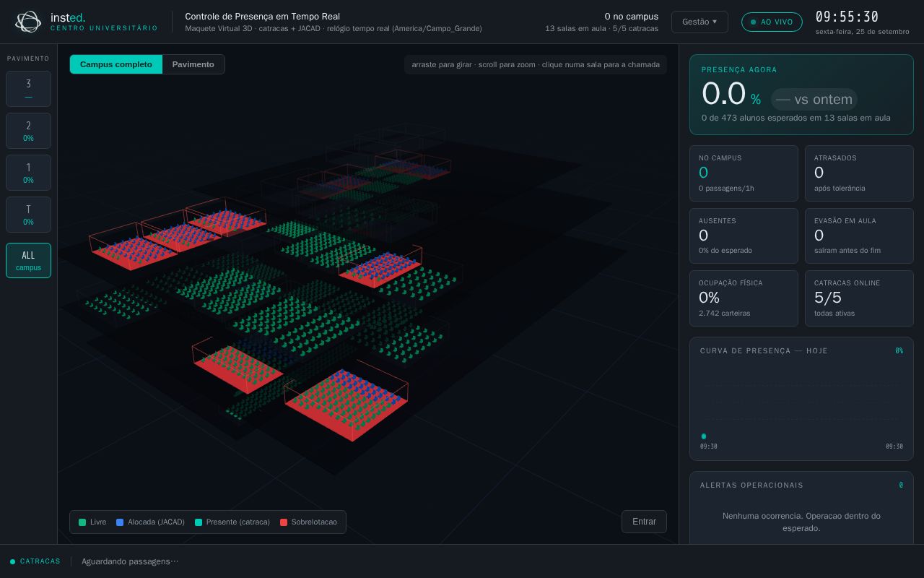
Task: Click the CENTRO UNIVERSITÁRIO subtitle text
Action: 104,28
